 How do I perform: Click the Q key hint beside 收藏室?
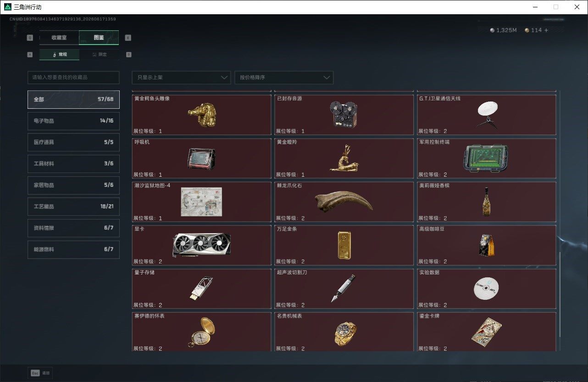click(x=30, y=38)
